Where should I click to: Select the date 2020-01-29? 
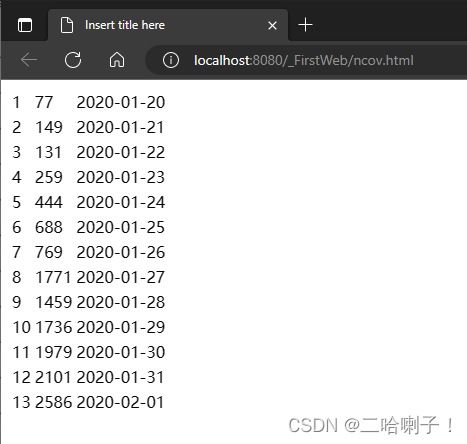[x=121, y=327]
